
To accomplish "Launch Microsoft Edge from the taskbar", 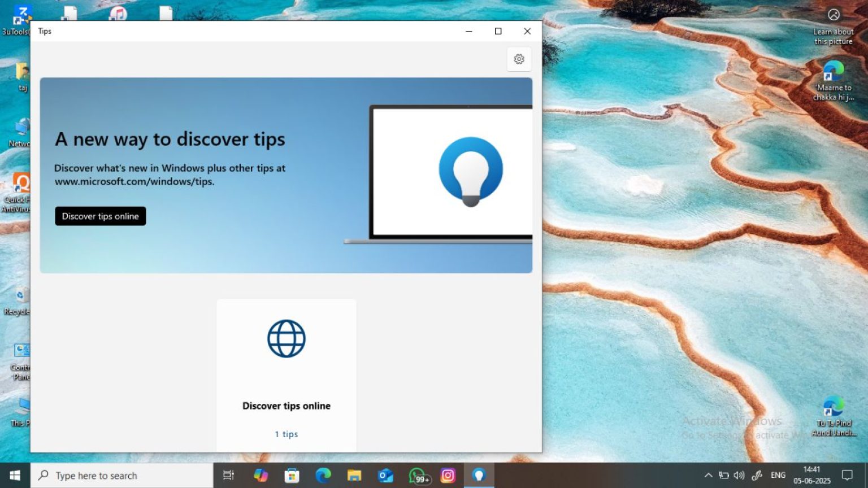I will coord(323,476).
